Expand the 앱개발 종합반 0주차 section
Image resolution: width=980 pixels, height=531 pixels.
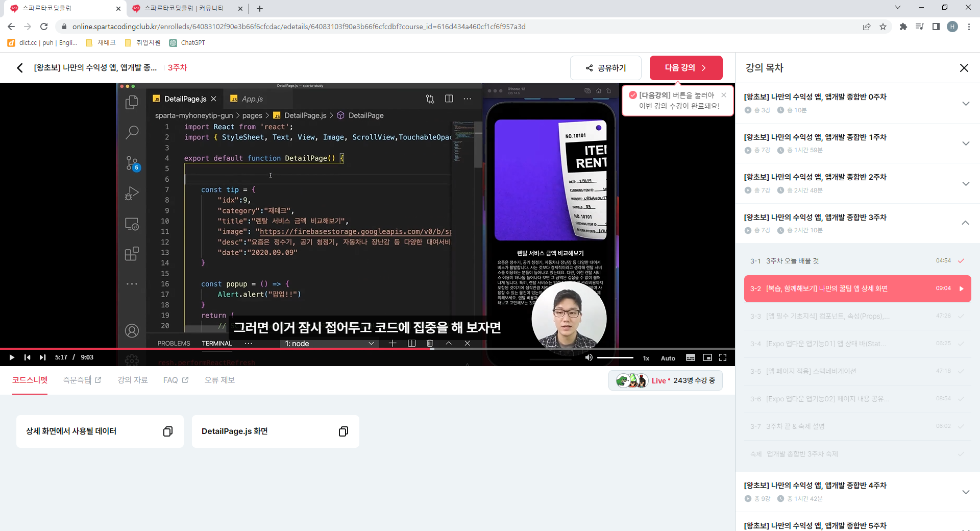click(x=965, y=103)
